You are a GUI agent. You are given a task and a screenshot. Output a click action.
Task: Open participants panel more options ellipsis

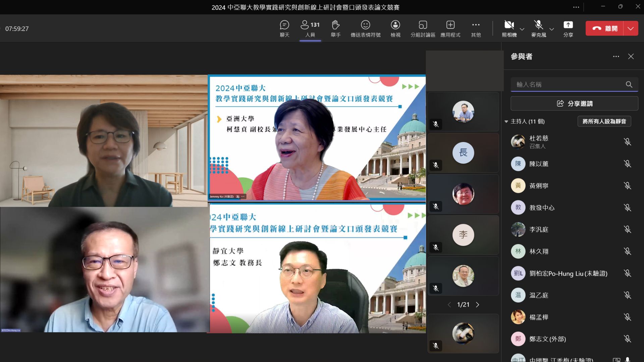point(616,56)
